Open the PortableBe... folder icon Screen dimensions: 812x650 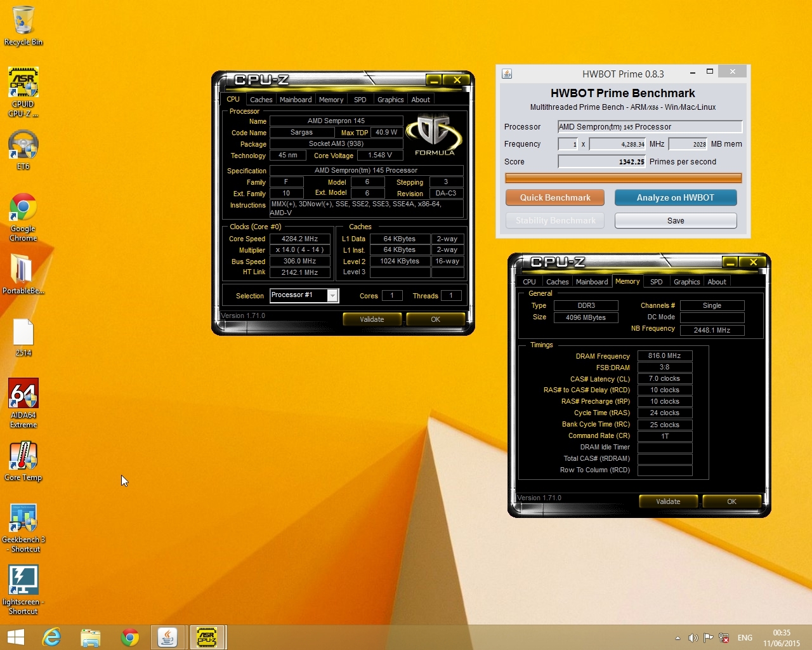point(23,274)
